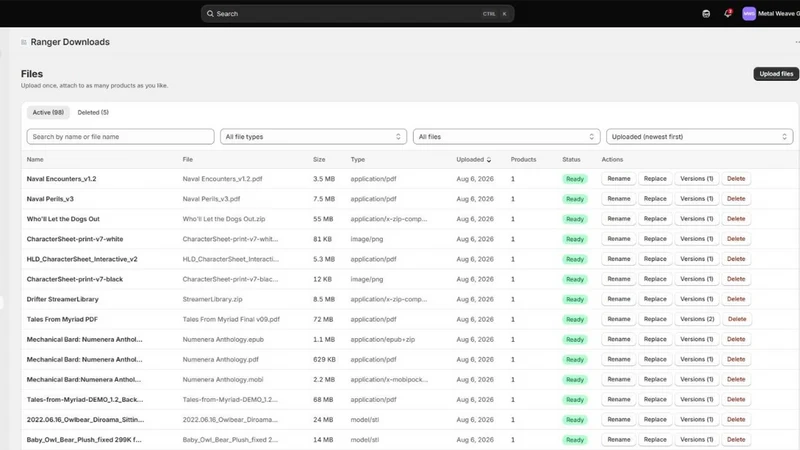The height and width of the screenshot is (450, 800).
Task: Select the Active (98) tab
Action: pos(48,112)
